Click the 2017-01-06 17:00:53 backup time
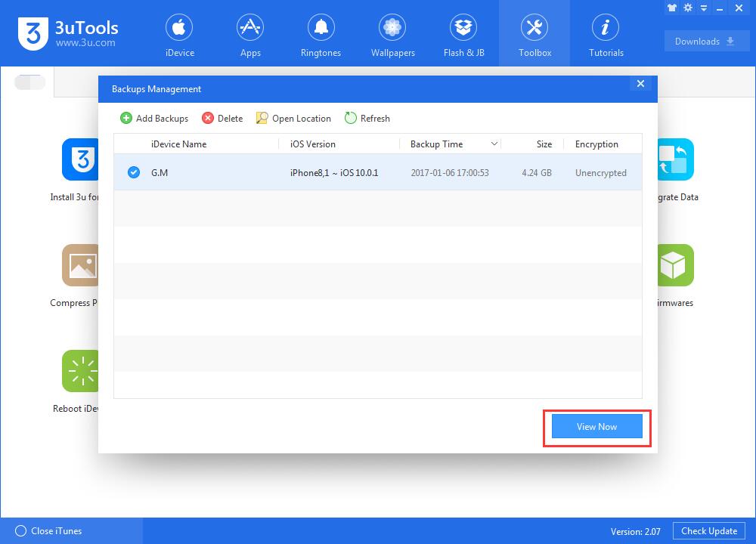The image size is (756, 544). tap(450, 172)
